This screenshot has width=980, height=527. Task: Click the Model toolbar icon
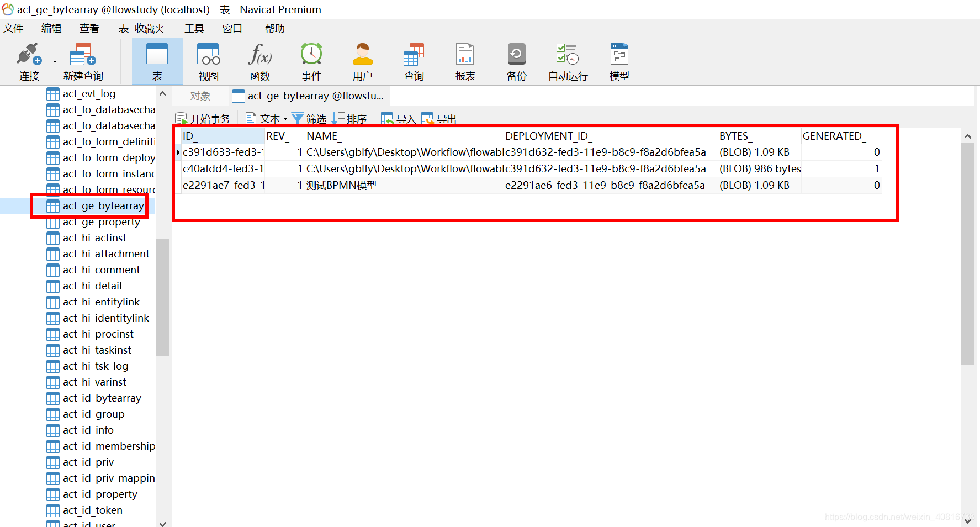[x=619, y=54]
